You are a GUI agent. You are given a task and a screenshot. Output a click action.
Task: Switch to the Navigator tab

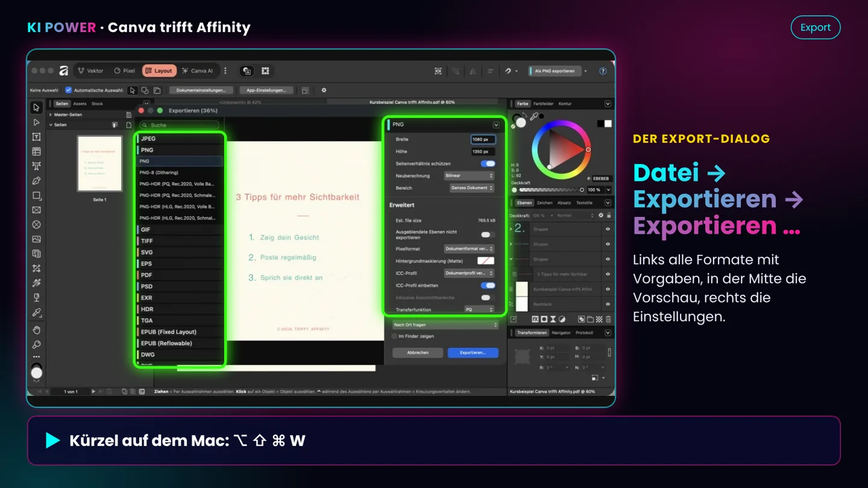(x=561, y=333)
